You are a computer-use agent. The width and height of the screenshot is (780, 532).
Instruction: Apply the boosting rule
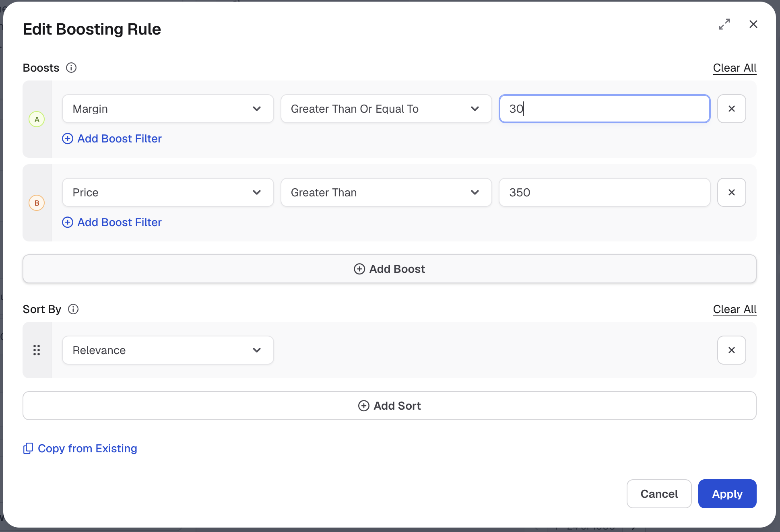click(727, 494)
